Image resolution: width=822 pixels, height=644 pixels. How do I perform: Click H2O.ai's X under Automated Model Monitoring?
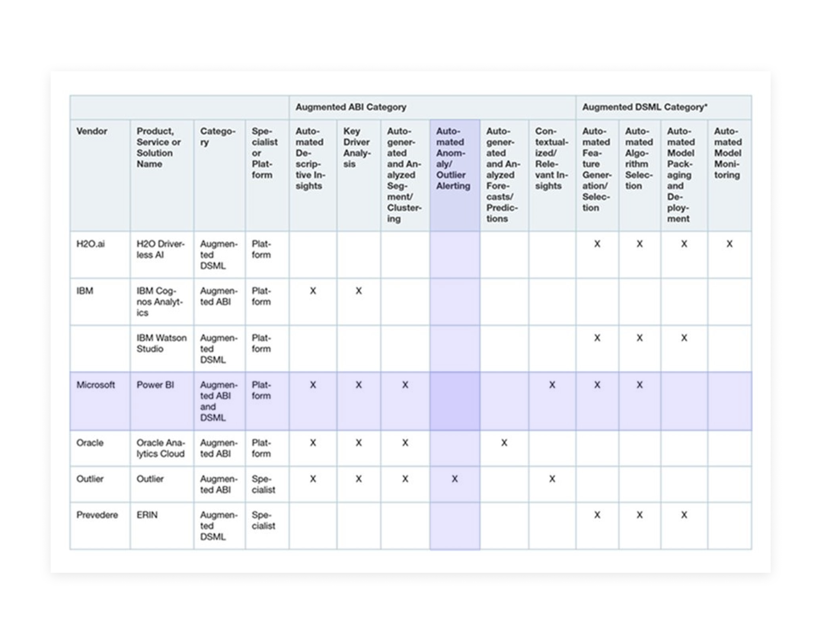[729, 244]
